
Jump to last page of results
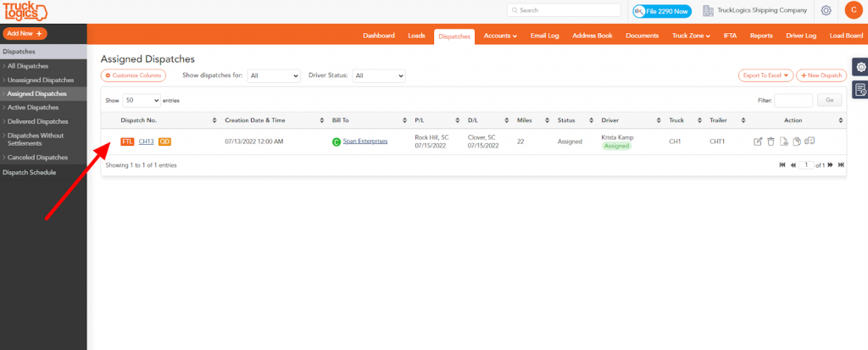(841, 165)
